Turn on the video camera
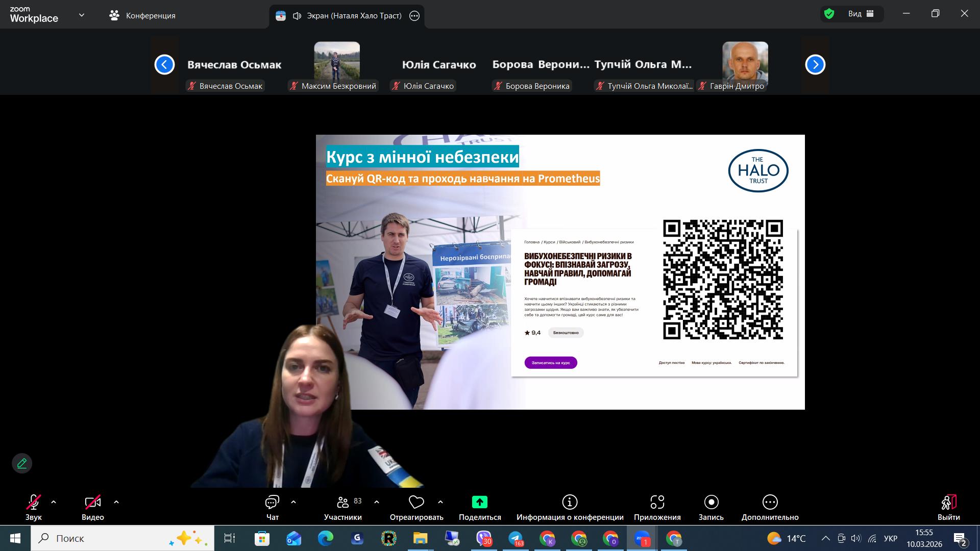 click(92, 503)
